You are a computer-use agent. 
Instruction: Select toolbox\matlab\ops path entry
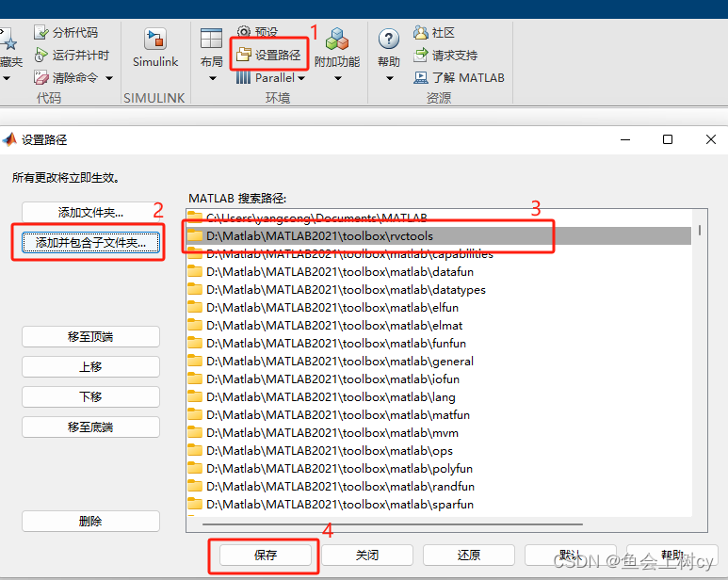(x=439, y=451)
